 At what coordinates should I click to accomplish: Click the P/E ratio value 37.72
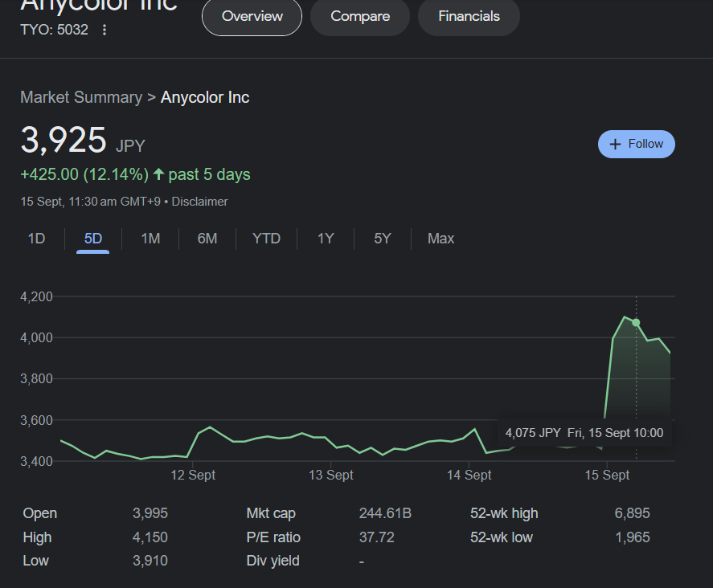(x=376, y=537)
